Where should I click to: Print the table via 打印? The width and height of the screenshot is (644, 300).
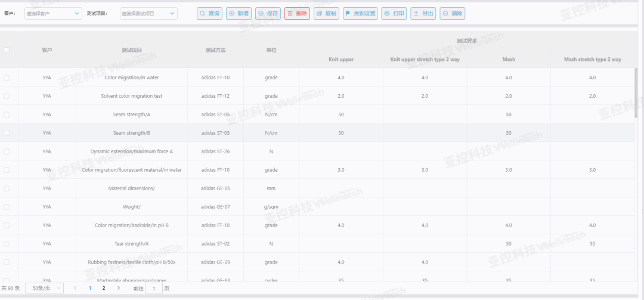394,14
